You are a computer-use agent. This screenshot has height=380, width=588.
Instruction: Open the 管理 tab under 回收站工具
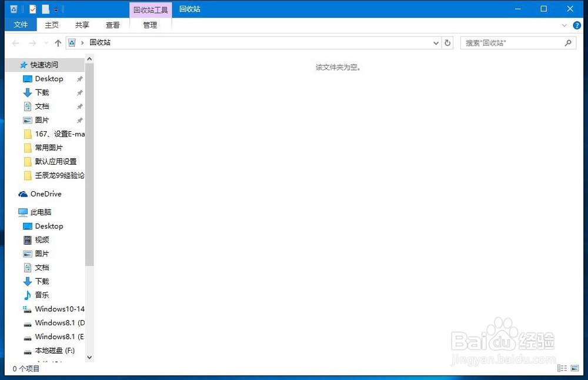(x=150, y=25)
